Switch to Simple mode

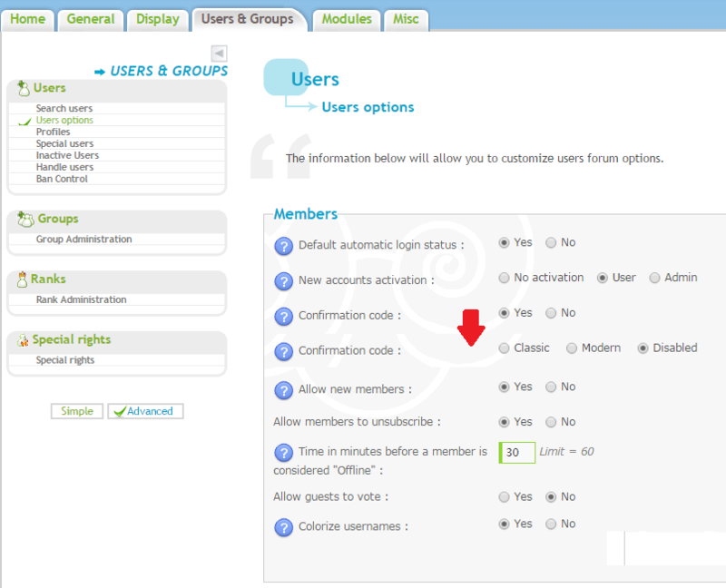point(77,411)
